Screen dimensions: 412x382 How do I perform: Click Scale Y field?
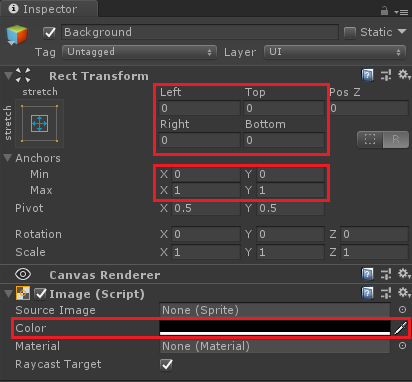(290, 252)
